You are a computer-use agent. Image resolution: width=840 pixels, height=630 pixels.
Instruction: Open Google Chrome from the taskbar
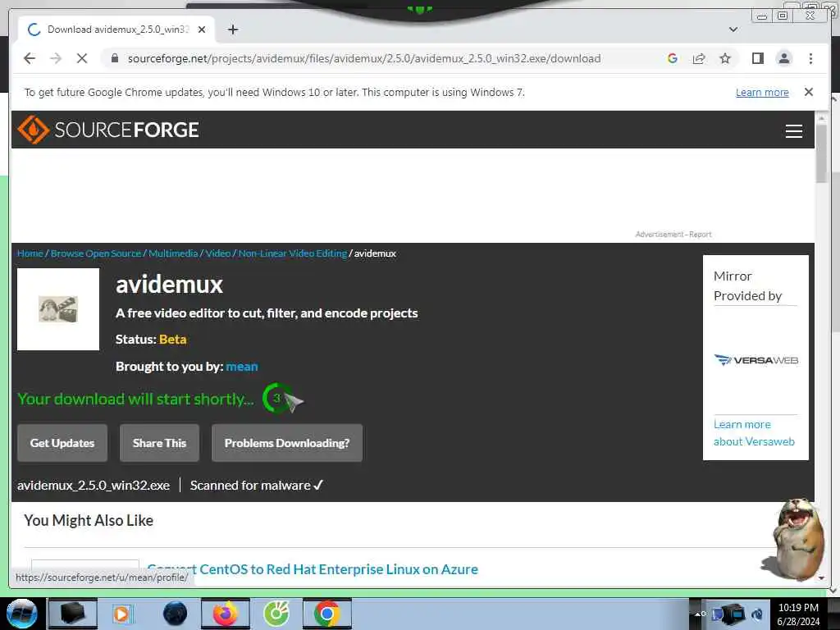click(326, 614)
